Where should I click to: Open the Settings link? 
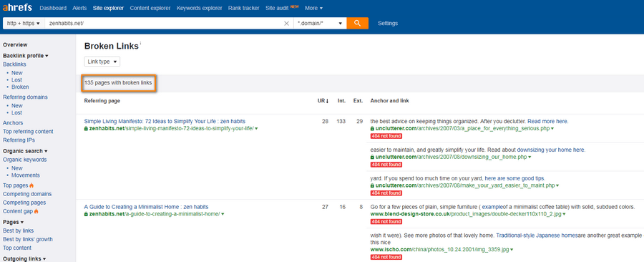tap(388, 24)
